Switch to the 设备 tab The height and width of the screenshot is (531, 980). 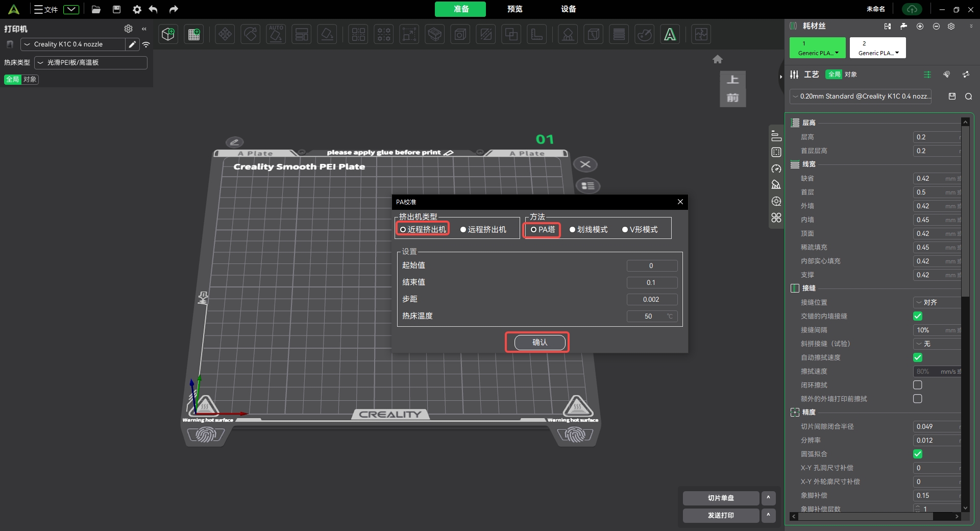(568, 9)
